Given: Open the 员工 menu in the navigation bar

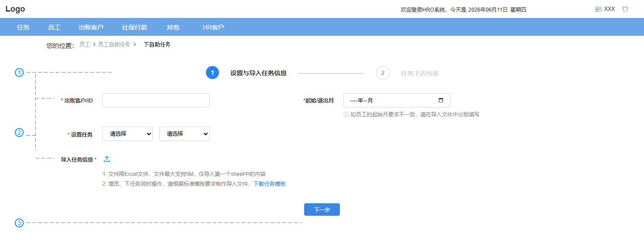Looking at the screenshot, I should point(54,27).
